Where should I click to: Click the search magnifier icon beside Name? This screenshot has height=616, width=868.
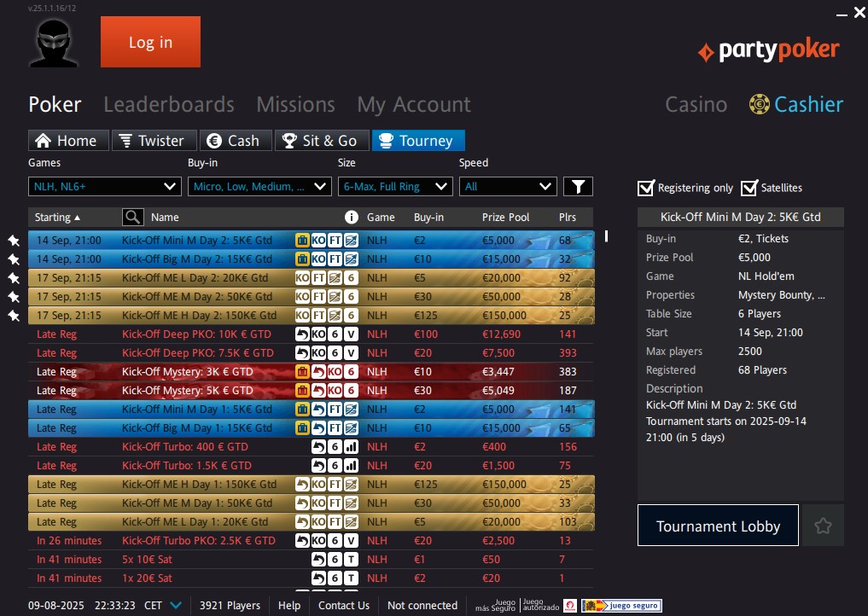point(133,217)
